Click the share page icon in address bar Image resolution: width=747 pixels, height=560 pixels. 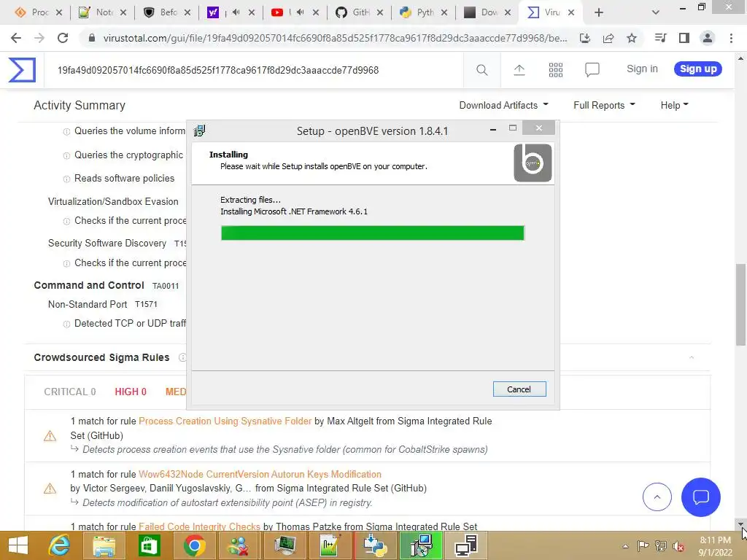[x=608, y=38]
